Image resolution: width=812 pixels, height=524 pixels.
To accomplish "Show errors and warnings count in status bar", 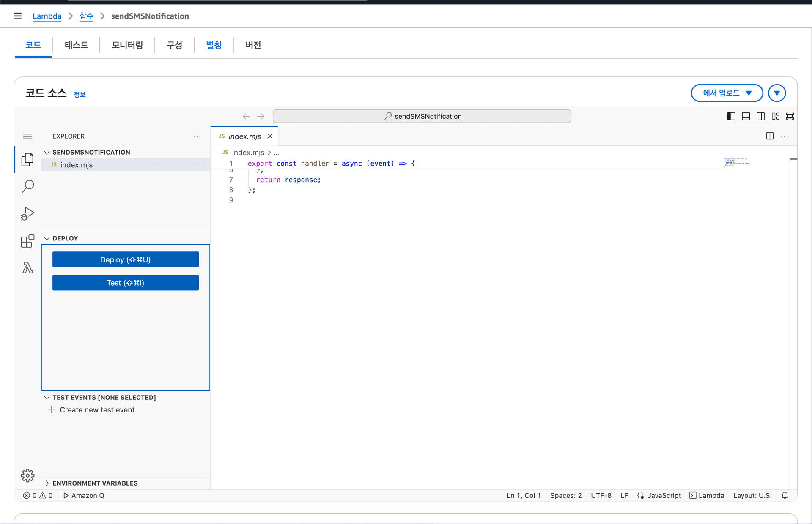I will (x=38, y=495).
